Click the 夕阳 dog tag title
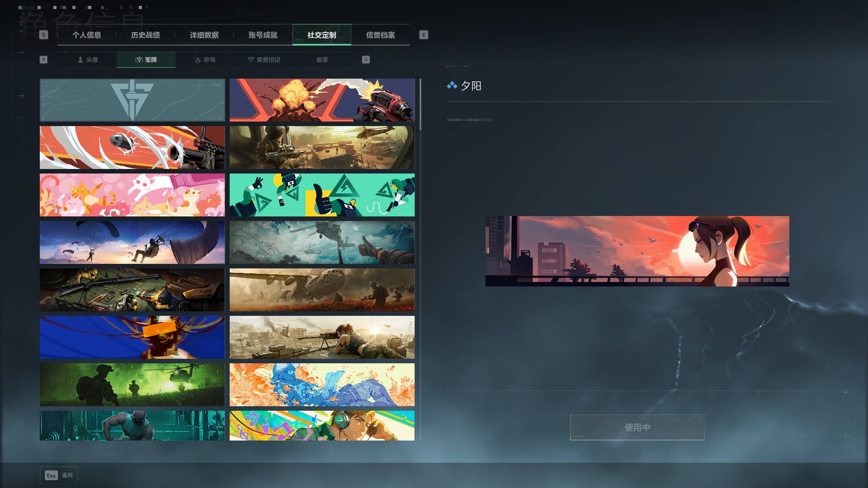This screenshot has height=488, width=868. point(471,86)
